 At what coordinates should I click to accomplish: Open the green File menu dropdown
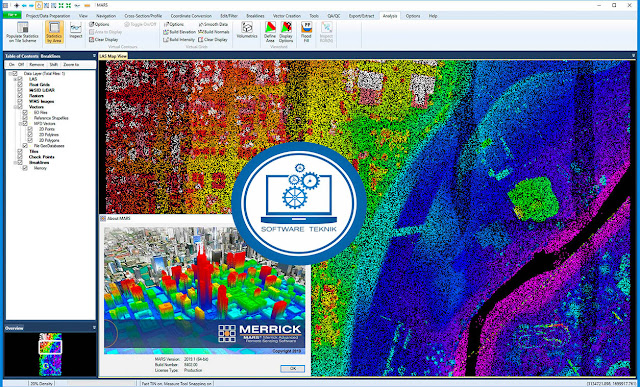[12, 15]
